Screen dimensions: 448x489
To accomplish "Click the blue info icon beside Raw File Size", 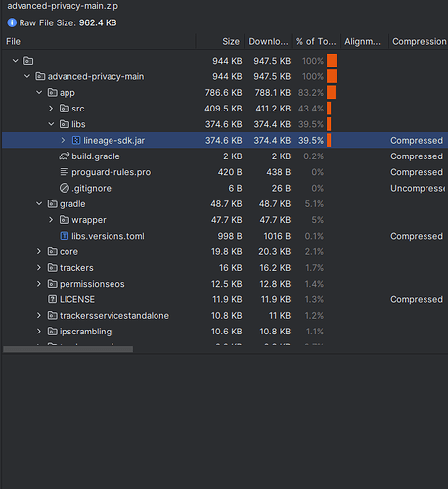I will 12,22.
